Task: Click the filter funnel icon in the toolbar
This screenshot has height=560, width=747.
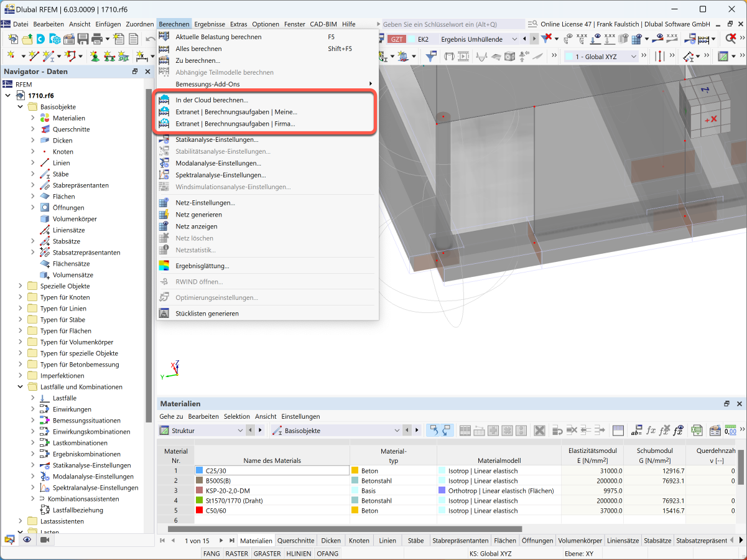Action: click(430, 57)
